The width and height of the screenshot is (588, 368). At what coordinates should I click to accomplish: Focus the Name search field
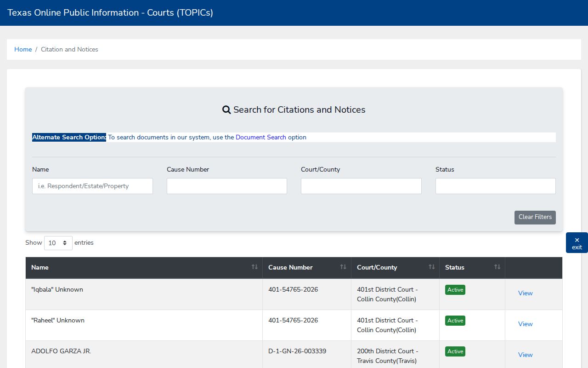[x=92, y=186]
